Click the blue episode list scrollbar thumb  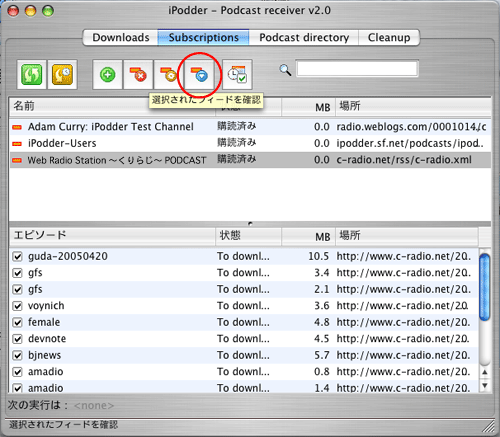485,287
